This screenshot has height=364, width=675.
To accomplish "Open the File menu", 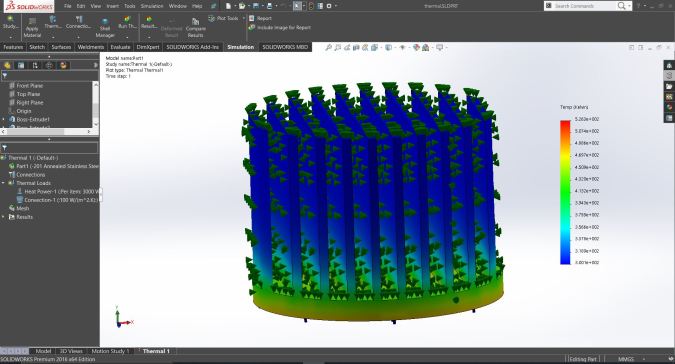I will [x=68, y=6].
